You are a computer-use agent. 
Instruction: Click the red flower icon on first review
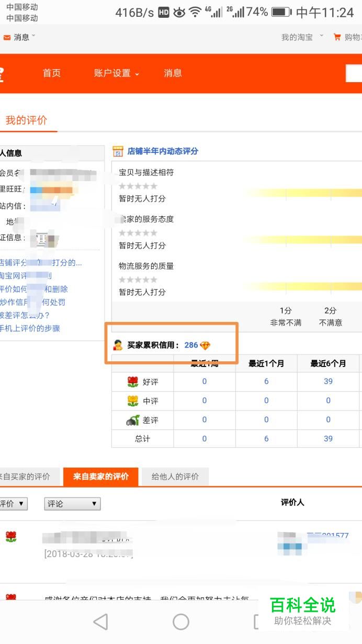[11, 537]
